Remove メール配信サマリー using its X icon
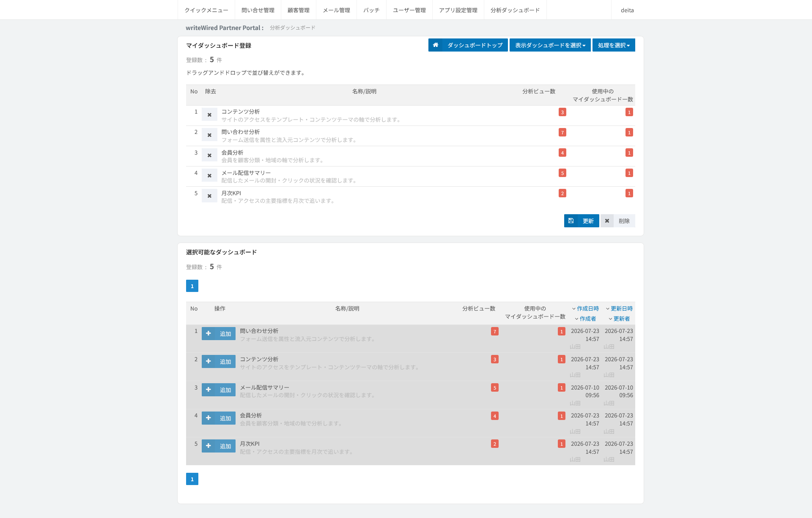812x518 pixels. tap(209, 175)
